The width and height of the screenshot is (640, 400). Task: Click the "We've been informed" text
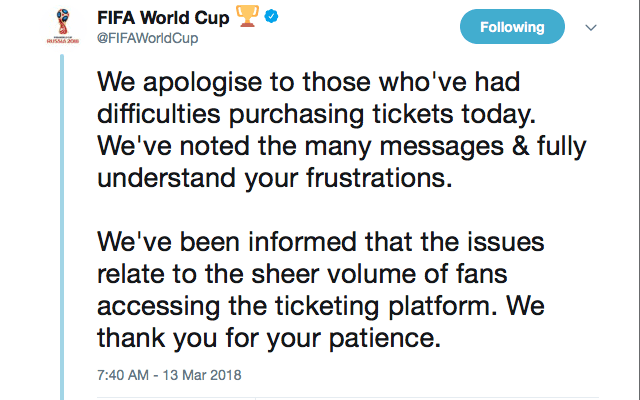point(227,242)
